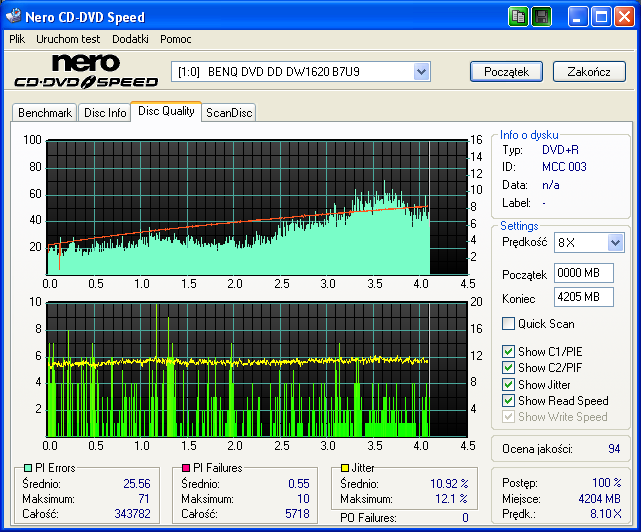641x532 pixels.
Task: Maximize the Nero CD-DVD Speed window
Action: 601,17
